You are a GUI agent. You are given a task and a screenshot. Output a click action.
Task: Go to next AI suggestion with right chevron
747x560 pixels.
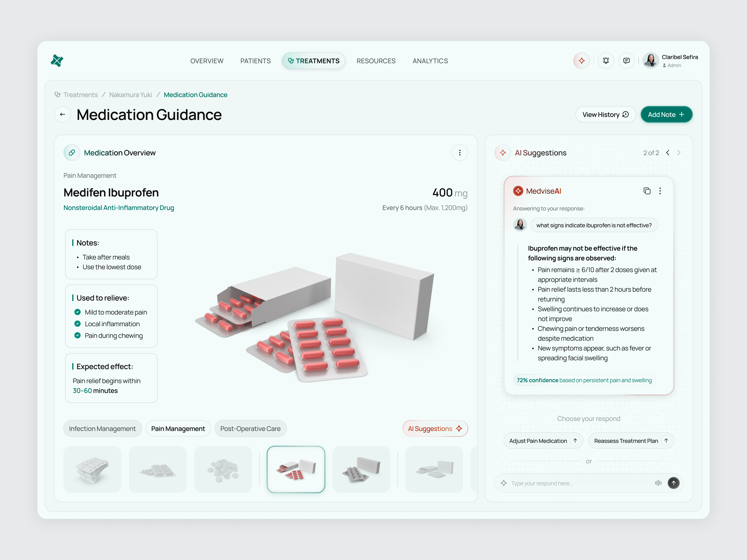coord(679,153)
